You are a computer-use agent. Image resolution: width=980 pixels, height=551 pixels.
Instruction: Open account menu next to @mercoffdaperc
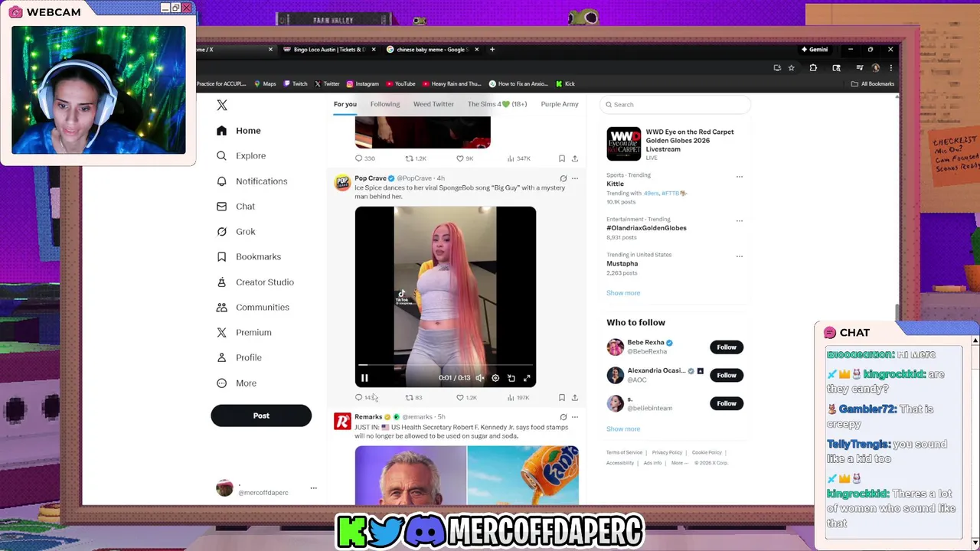coord(313,488)
